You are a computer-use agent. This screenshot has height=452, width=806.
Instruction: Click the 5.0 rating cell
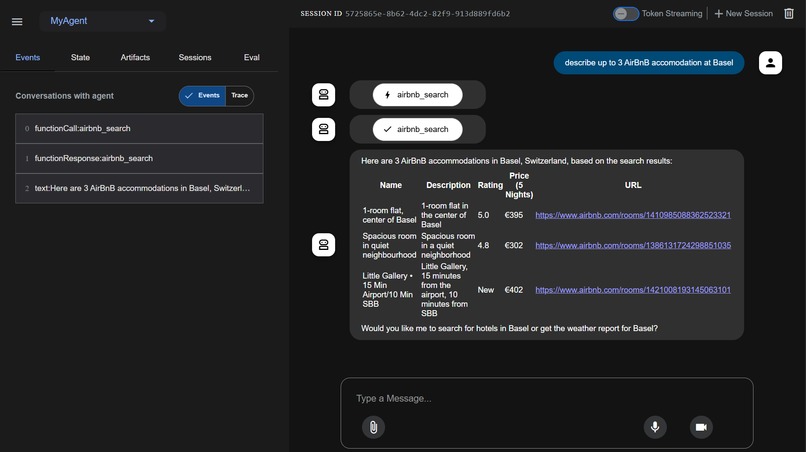point(483,215)
